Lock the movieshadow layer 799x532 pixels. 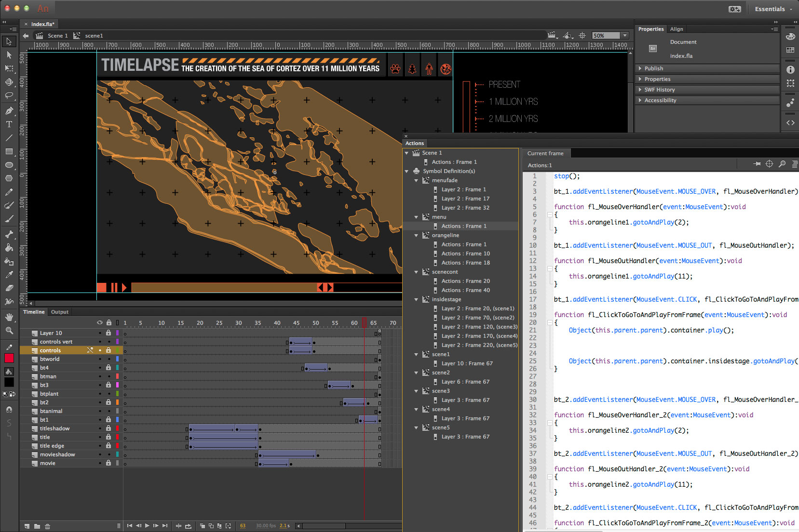[x=108, y=454]
